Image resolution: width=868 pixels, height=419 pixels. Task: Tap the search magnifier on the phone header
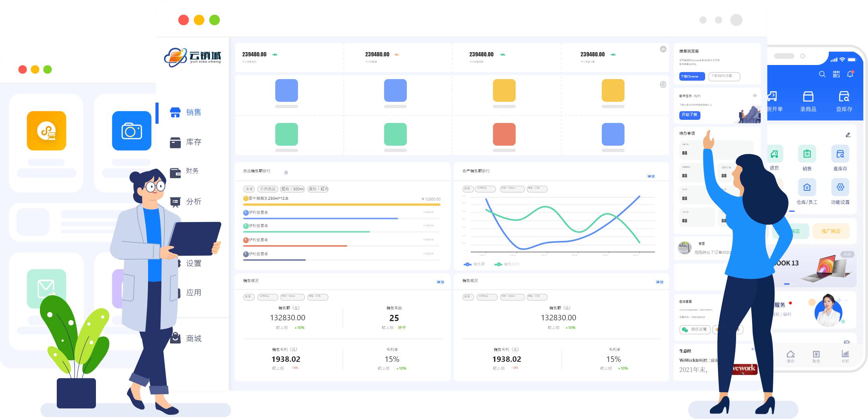822,74
